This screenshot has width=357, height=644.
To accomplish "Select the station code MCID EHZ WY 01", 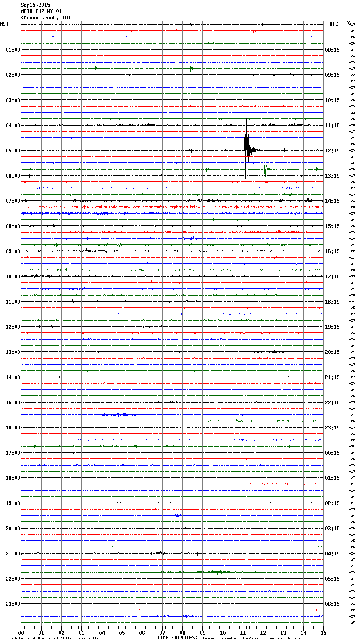I will point(41,11).
